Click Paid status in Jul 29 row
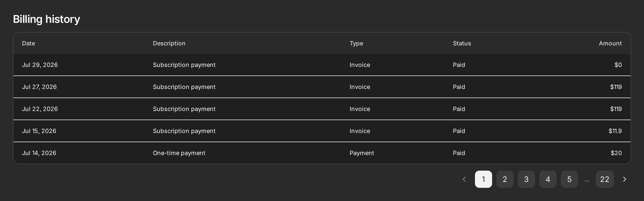The height and width of the screenshot is (201, 644). (x=459, y=65)
